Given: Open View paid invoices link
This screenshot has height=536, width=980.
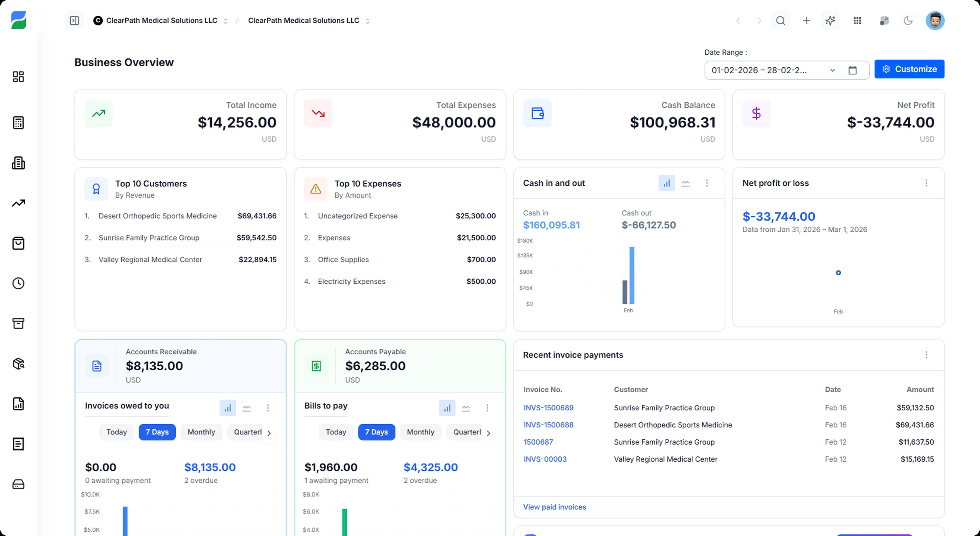Looking at the screenshot, I should click(x=554, y=507).
